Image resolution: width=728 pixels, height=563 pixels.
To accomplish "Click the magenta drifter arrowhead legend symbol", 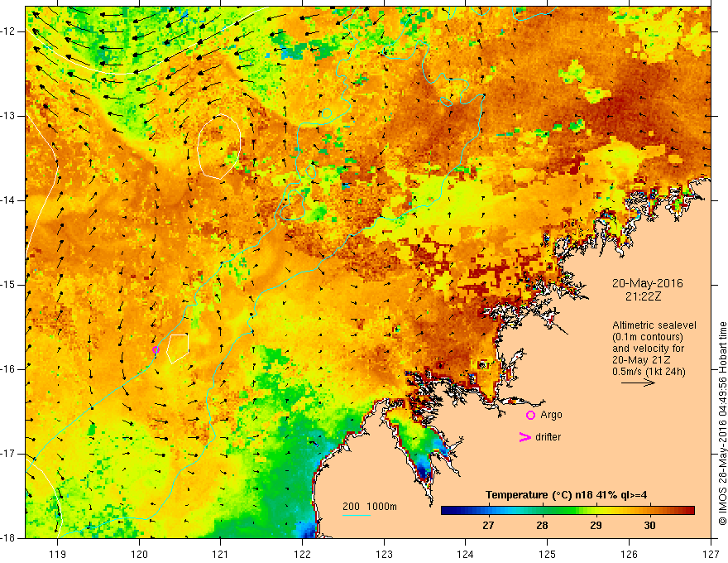I will [524, 437].
